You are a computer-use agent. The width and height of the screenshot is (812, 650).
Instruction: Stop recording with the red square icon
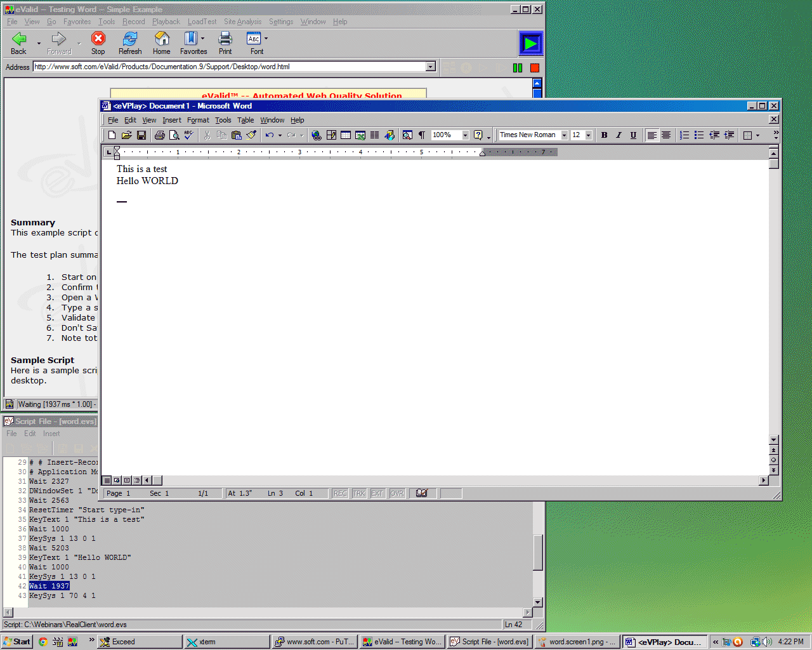click(535, 68)
